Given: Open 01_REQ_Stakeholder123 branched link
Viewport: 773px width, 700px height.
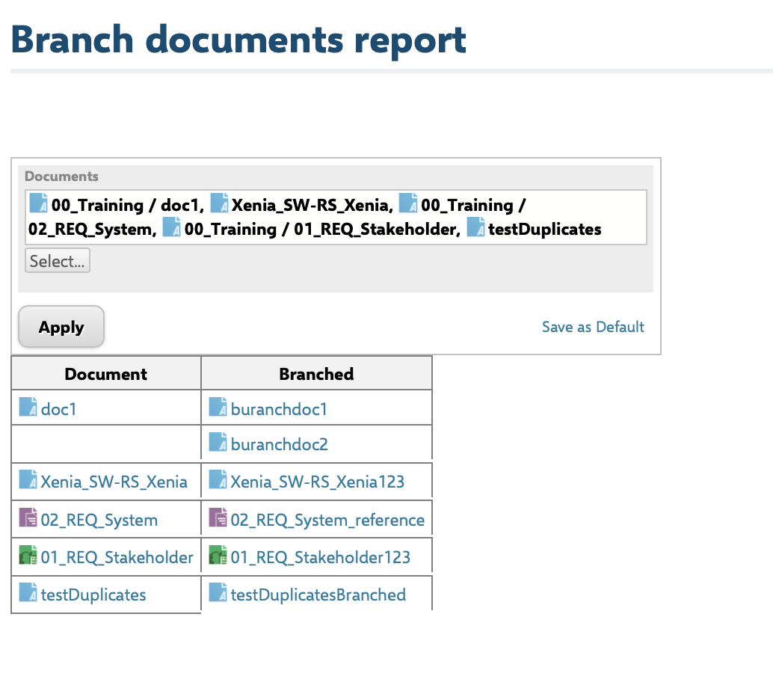Looking at the screenshot, I should (x=321, y=557).
